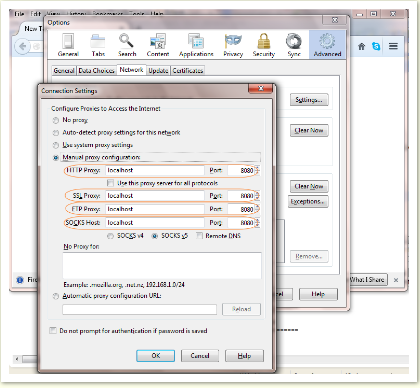Open the Search options panel icon

[127, 45]
